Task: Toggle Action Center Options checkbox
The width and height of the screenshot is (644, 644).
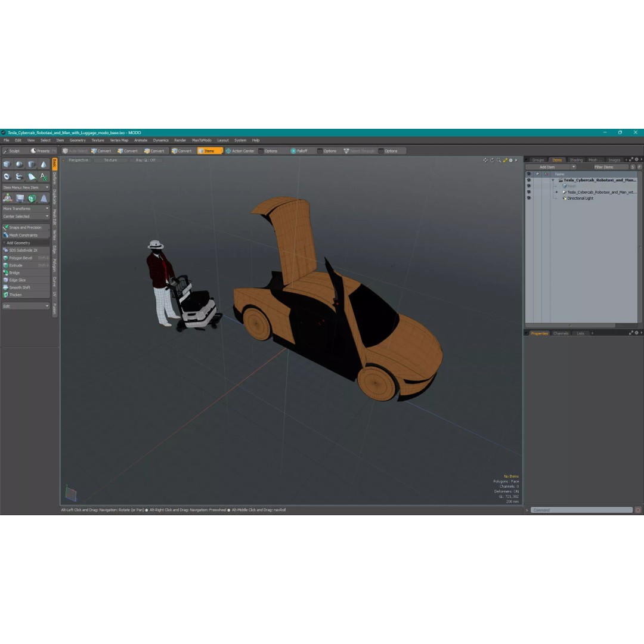Action: tap(261, 151)
